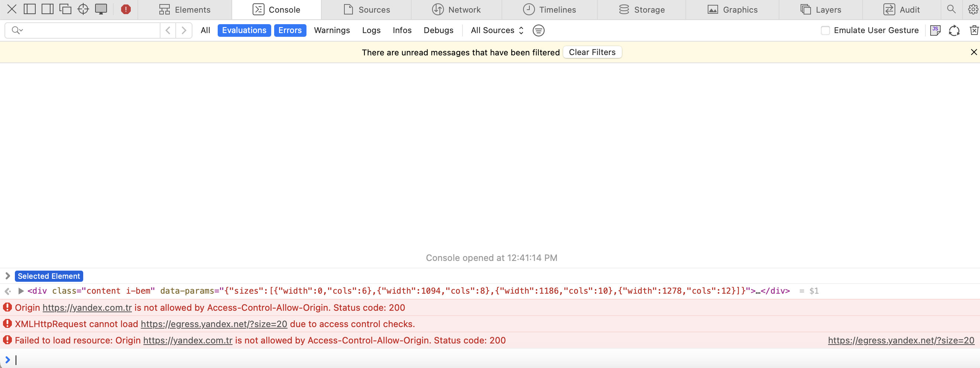
Task: Toggle the Evaluations filter off
Action: tap(244, 30)
